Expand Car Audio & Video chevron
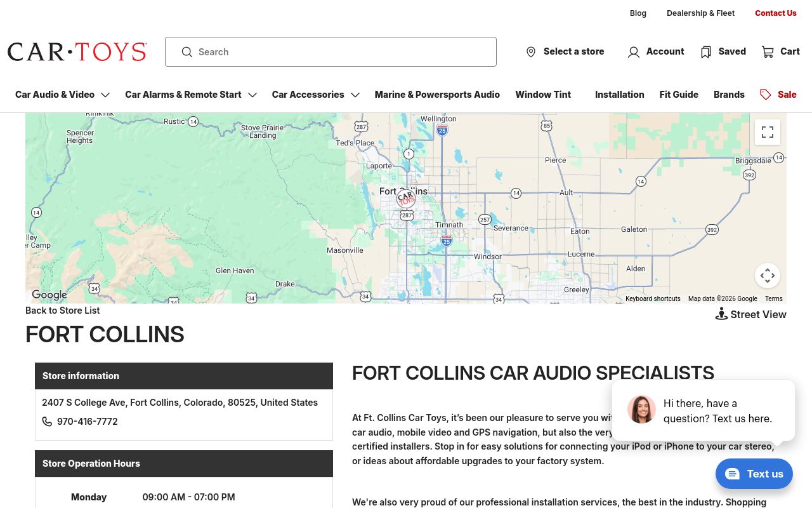The width and height of the screenshot is (812, 508). (x=105, y=95)
